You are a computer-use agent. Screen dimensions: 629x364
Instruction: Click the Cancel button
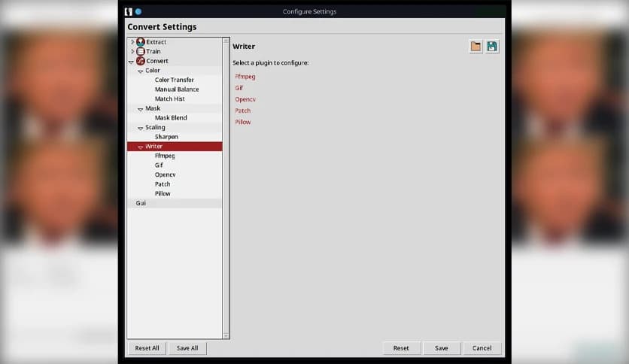point(482,348)
